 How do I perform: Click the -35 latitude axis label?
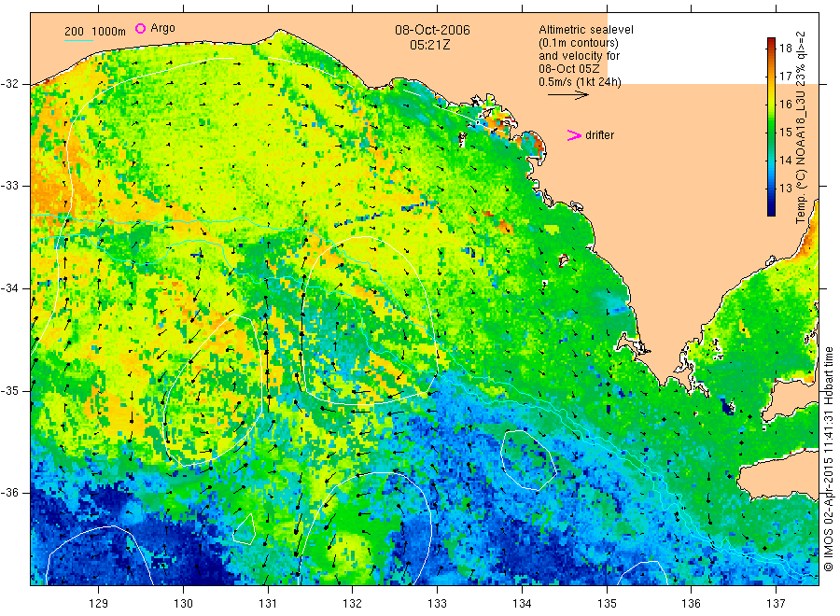tap(10, 390)
